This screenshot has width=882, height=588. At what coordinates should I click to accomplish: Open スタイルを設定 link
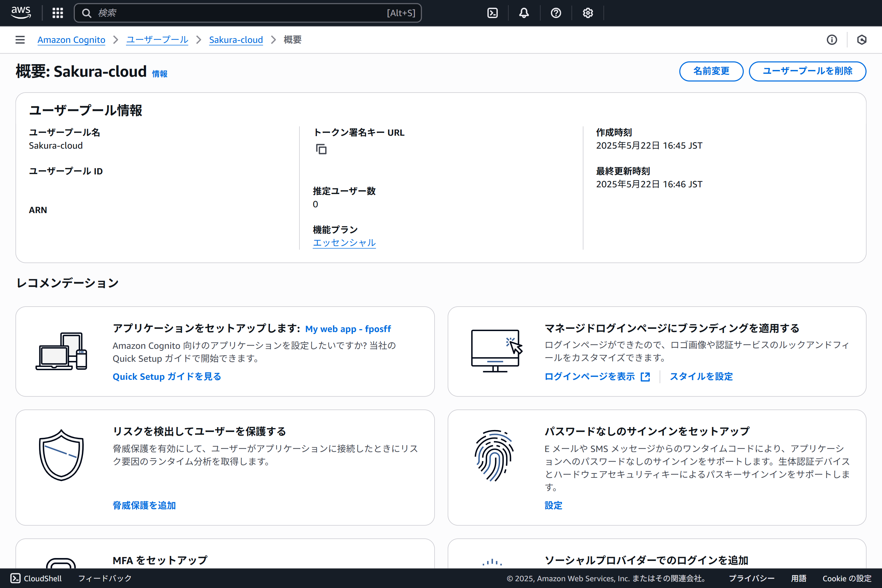(701, 377)
